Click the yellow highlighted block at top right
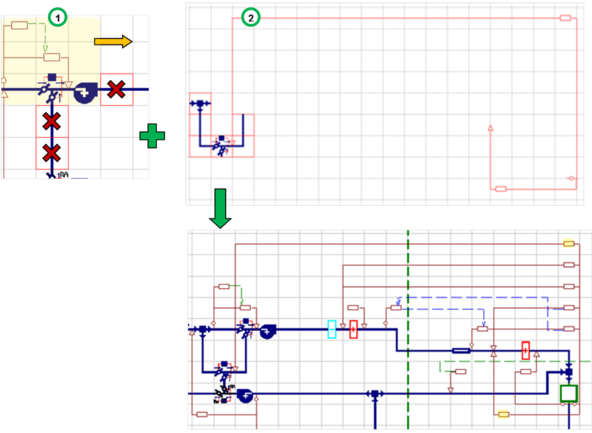 coord(569,243)
